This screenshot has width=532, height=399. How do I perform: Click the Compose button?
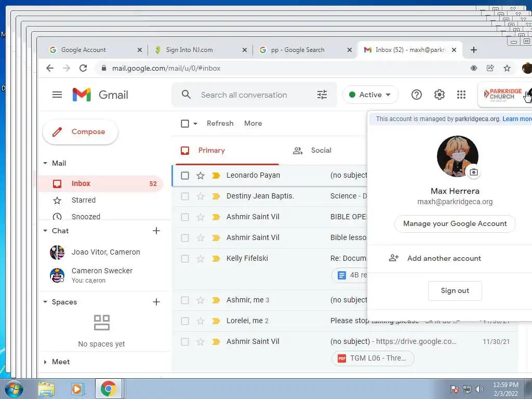81,131
